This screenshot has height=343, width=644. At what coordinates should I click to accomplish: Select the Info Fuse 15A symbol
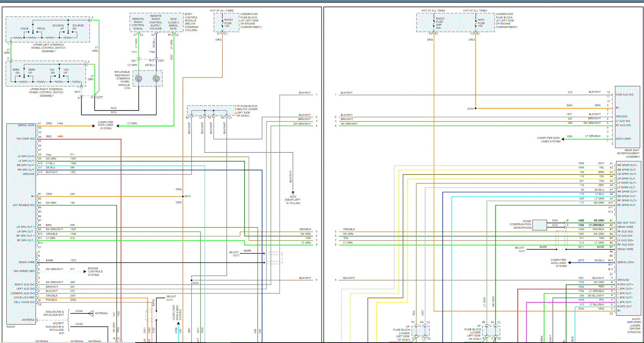476,23
